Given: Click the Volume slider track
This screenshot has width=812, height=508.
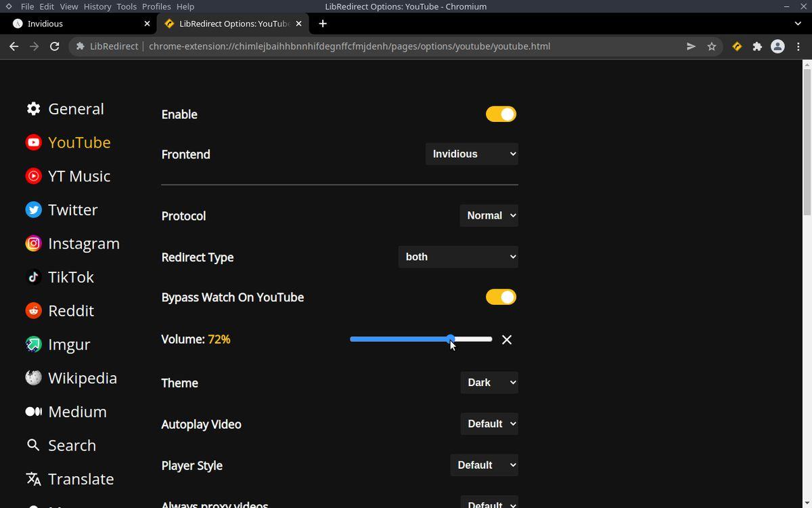Looking at the screenshot, I should click(421, 339).
